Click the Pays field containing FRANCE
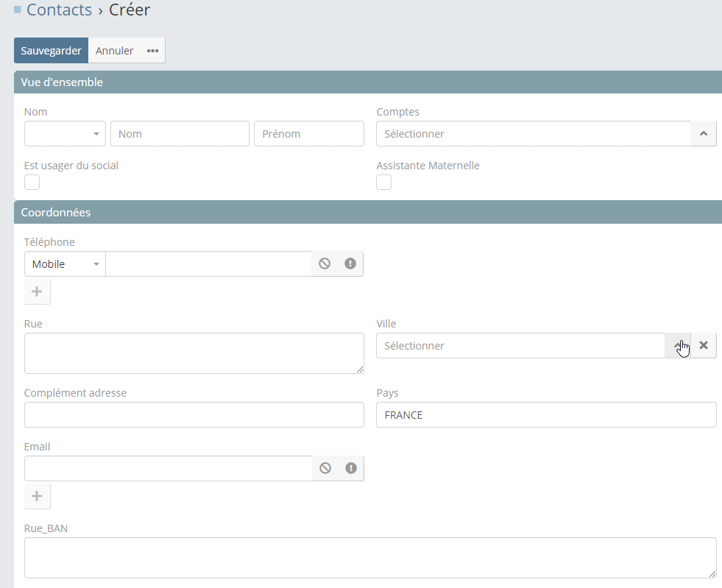This screenshot has height=588, width=722. coord(545,415)
